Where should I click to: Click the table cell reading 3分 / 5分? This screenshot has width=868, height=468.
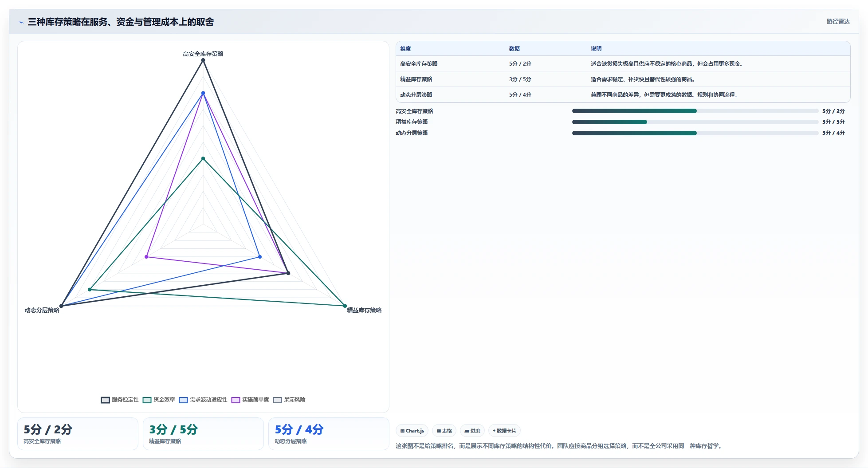click(x=520, y=79)
